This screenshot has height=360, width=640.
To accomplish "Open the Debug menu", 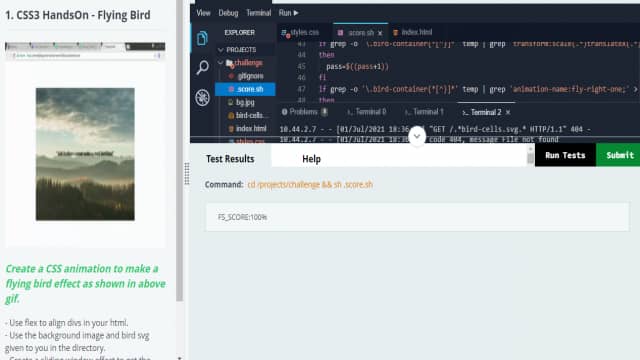I will tap(228, 13).
